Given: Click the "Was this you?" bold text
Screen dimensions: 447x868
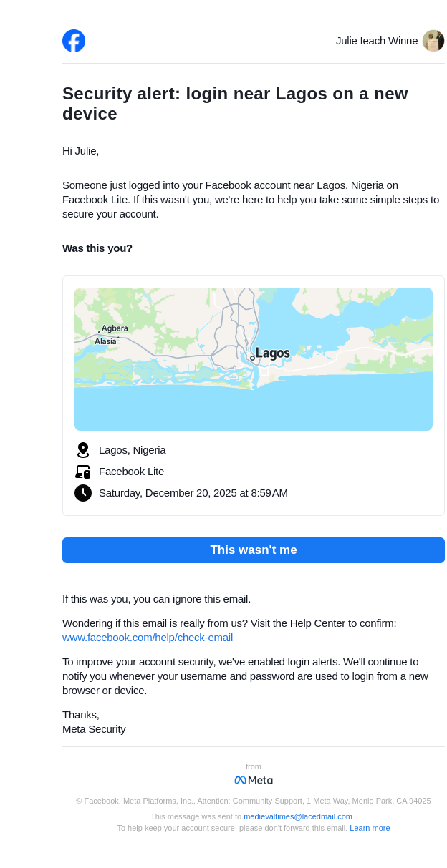Looking at the screenshot, I should (x=97, y=248).
